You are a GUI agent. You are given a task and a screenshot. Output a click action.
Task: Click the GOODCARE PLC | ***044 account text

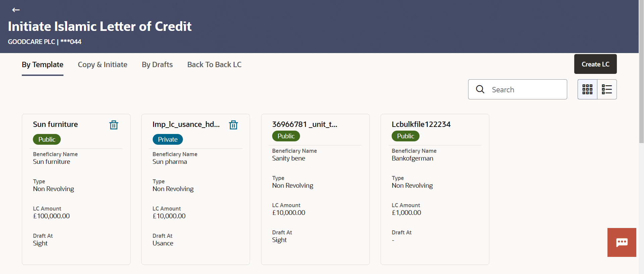click(45, 42)
